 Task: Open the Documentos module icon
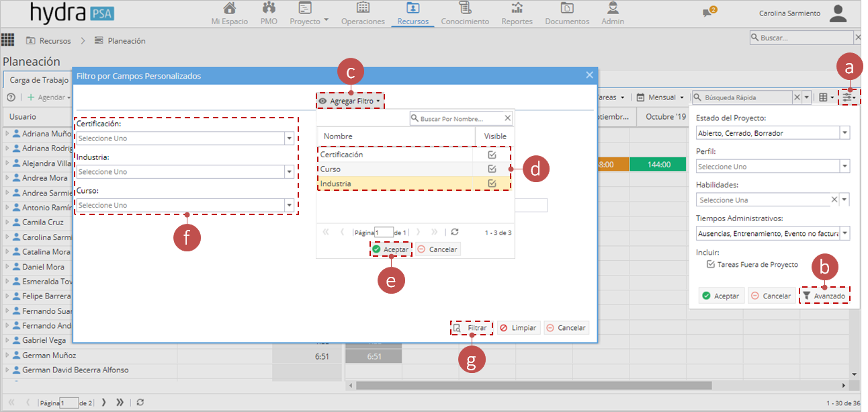click(567, 8)
